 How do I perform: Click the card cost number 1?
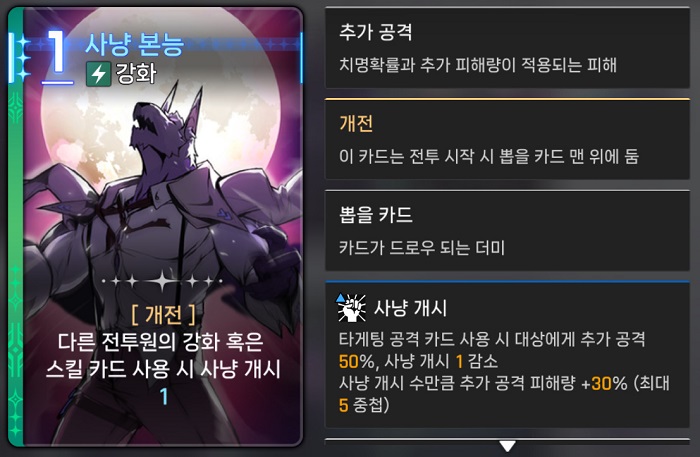point(57,54)
